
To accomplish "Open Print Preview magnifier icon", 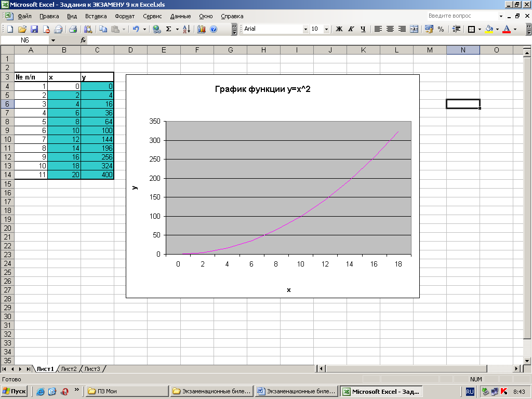I will click(x=88, y=29).
